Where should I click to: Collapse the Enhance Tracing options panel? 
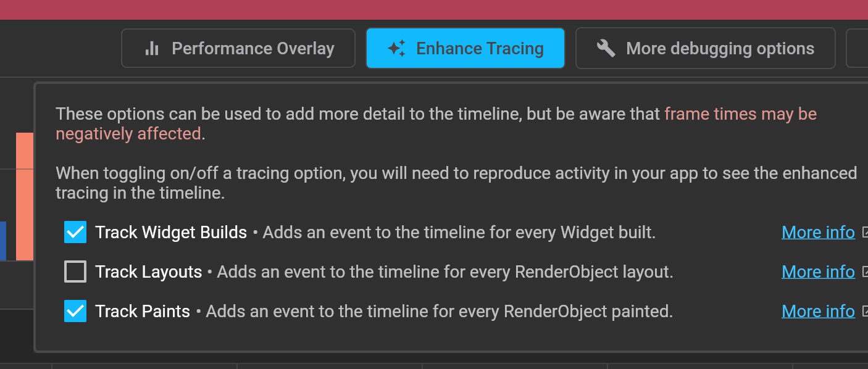point(465,48)
